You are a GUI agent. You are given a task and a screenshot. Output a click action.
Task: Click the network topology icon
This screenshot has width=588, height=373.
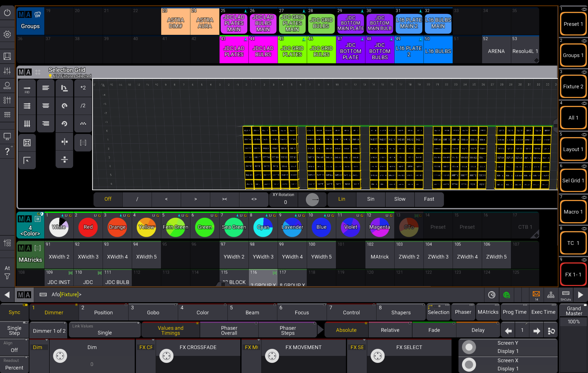coord(551,295)
